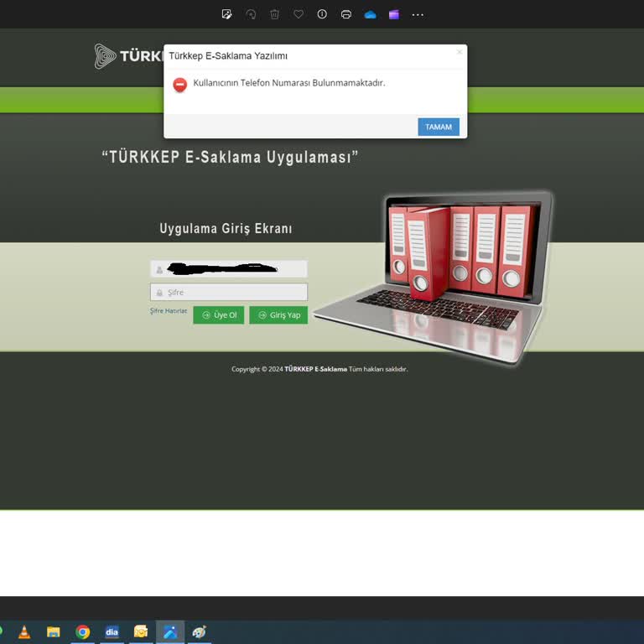Open VLC media player from the taskbar

tap(24, 632)
